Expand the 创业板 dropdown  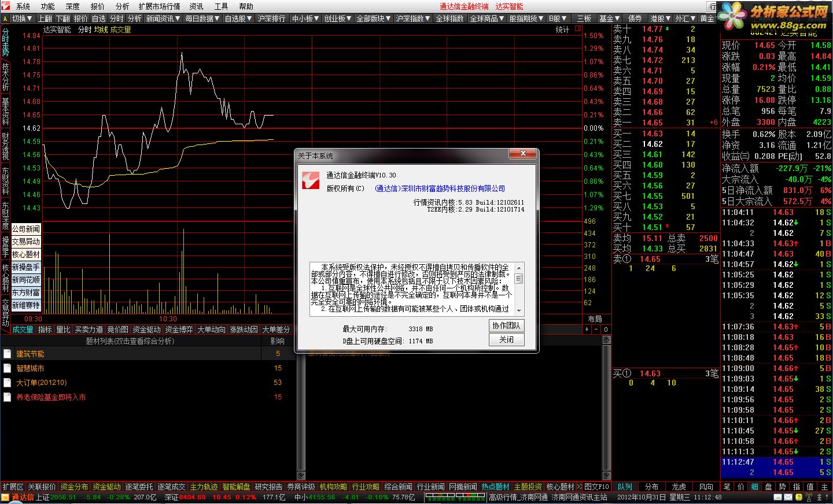pos(338,18)
